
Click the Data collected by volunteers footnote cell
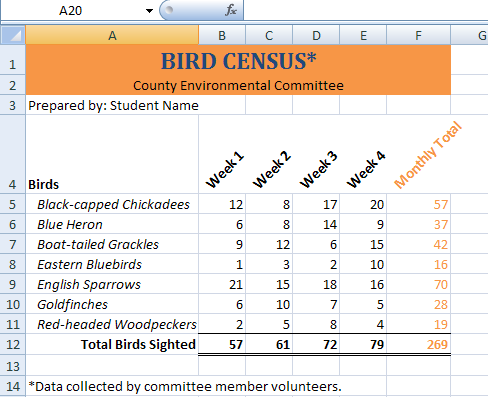pos(185,386)
